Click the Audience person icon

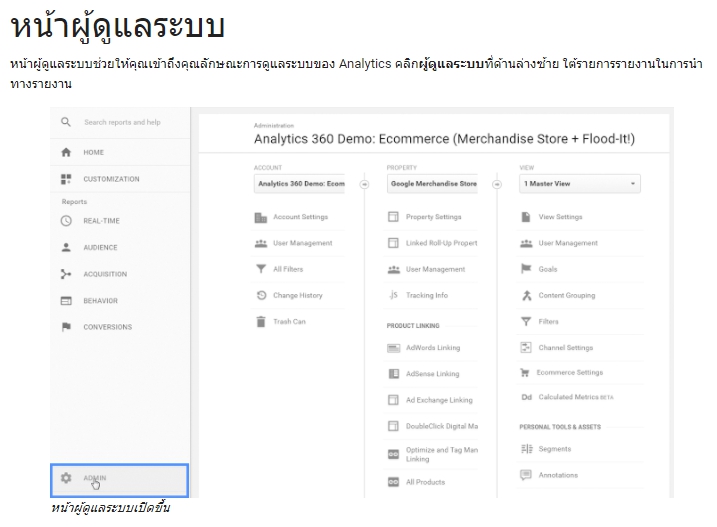(66, 247)
